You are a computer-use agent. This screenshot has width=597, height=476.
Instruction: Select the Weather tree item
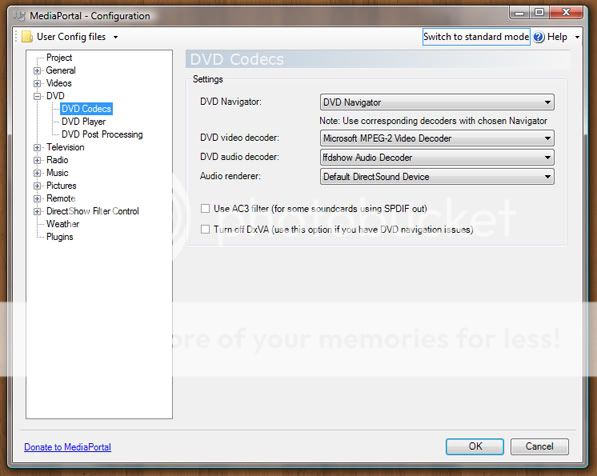(x=63, y=224)
